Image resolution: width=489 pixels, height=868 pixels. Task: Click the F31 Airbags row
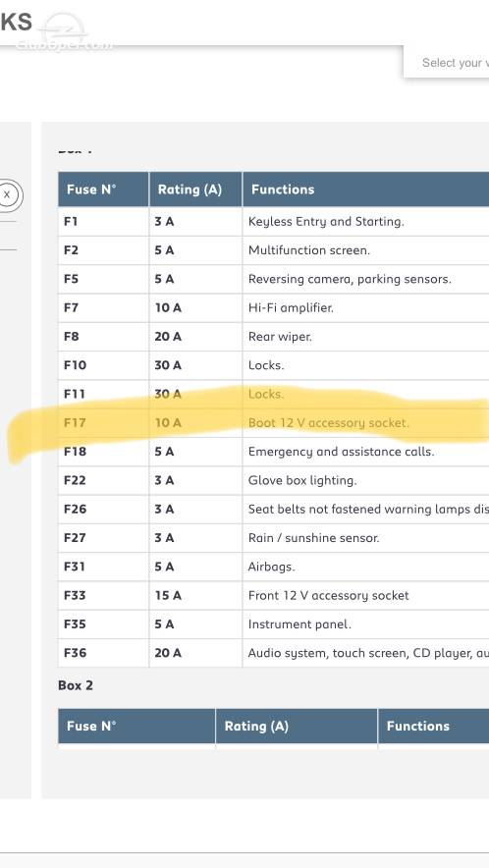coord(274,567)
